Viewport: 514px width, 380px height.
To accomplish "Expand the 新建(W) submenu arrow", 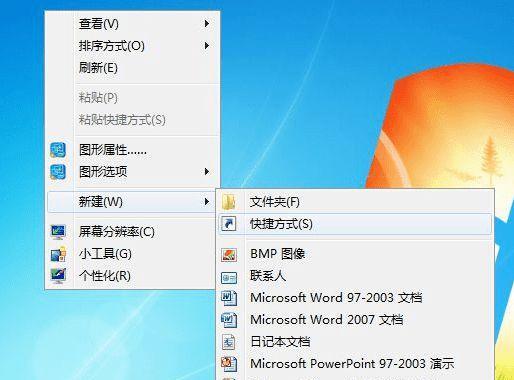I will 207,202.
